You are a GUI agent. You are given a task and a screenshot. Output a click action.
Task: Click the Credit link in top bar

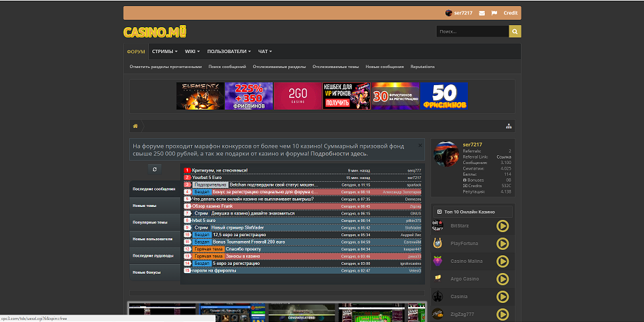pyautogui.click(x=511, y=13)
